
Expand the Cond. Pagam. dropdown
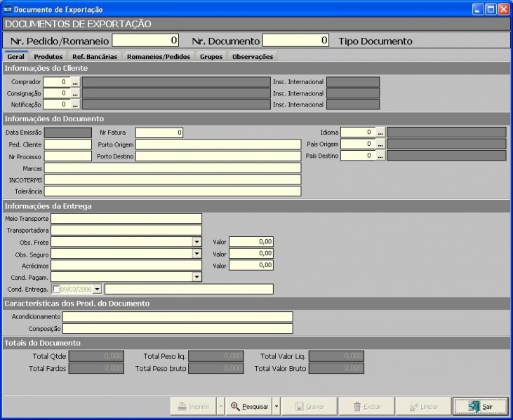tap(196, 277)
